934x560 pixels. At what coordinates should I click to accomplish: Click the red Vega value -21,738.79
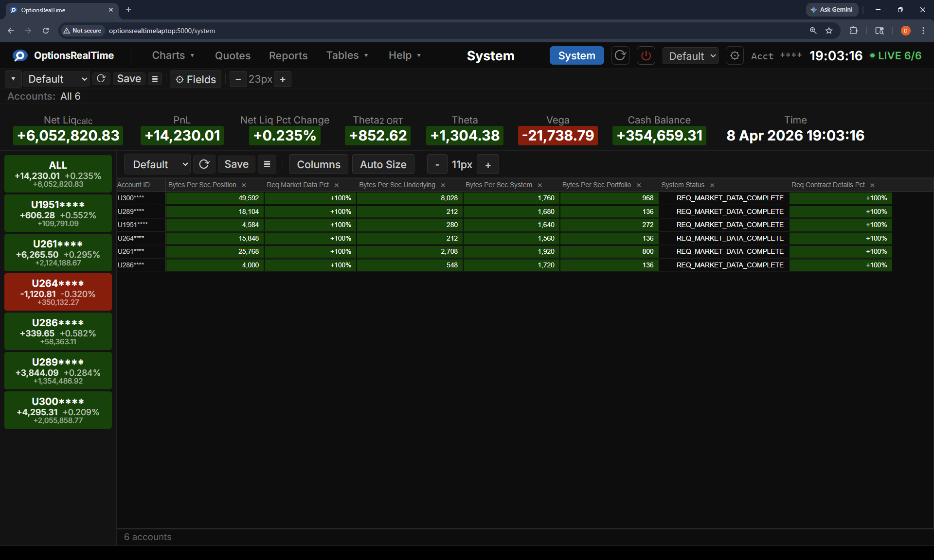pos(557,136)
